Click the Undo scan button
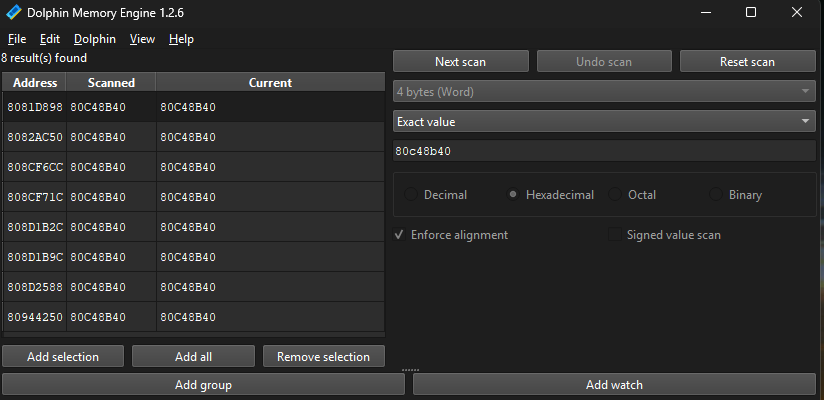This screenshot has width=824, height=400. click(x=604, y=61)
